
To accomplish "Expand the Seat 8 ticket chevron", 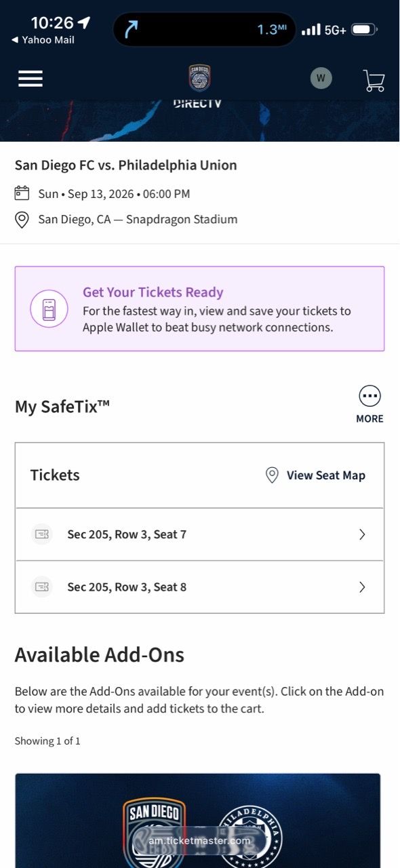I will [362, 587].
